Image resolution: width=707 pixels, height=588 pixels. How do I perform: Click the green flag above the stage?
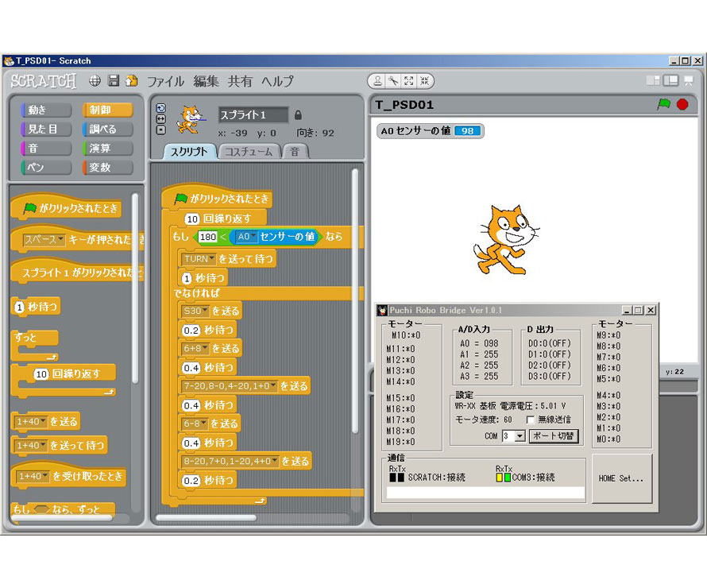[664, 105]
